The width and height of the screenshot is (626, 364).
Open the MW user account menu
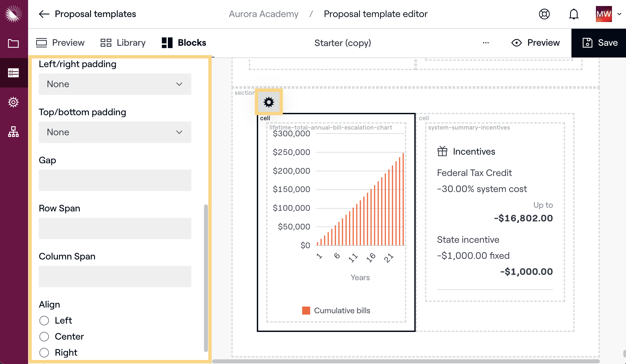[608, 14]
